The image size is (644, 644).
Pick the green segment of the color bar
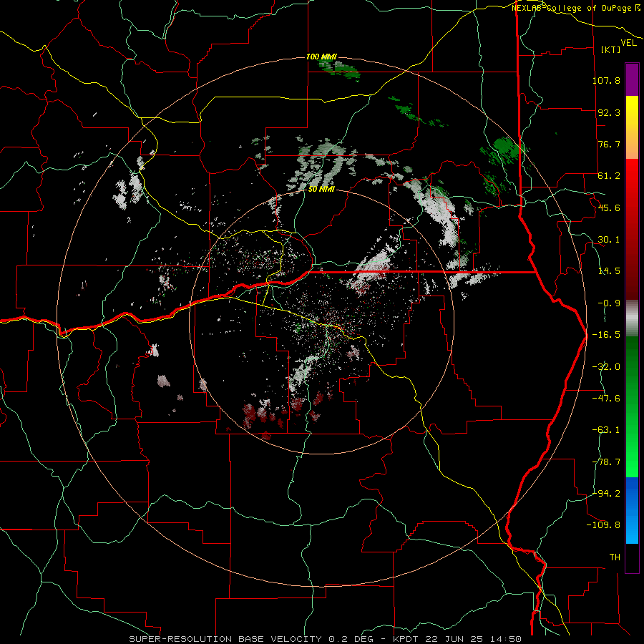(632, 406)
